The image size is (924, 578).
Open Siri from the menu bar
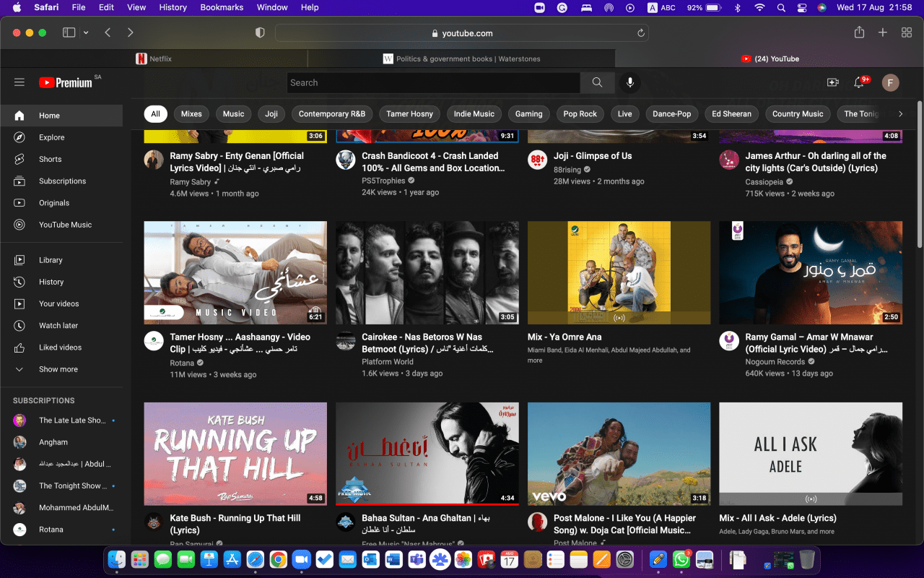(821, 8)
